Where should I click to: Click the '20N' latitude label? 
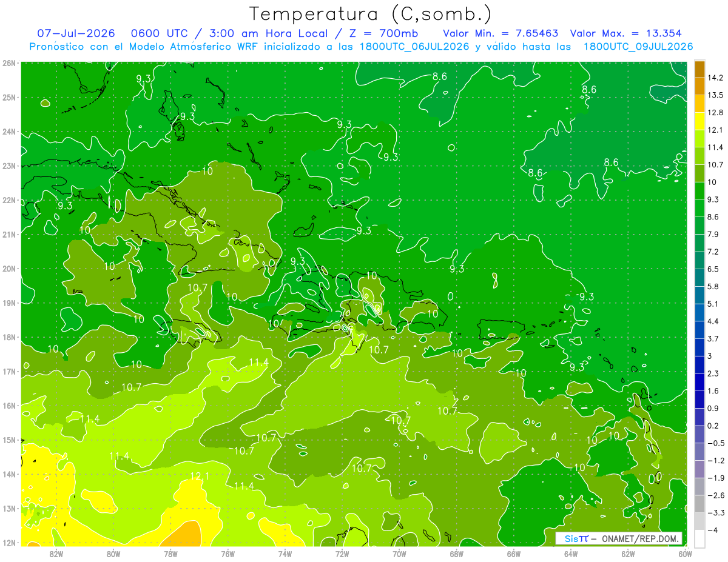point(8,269)
